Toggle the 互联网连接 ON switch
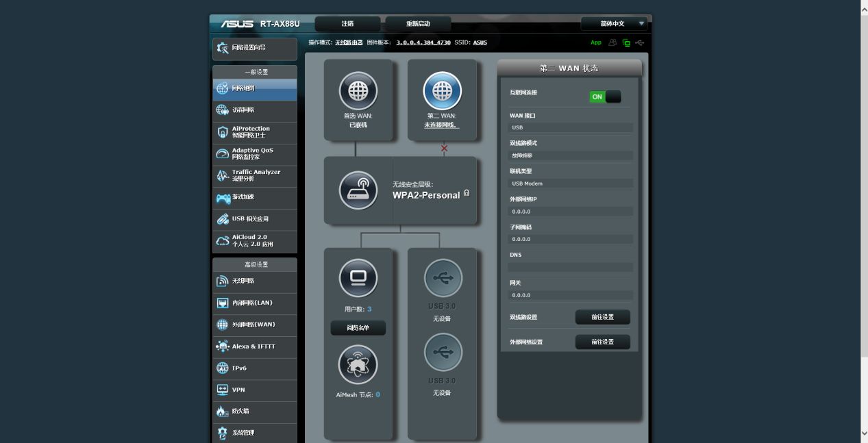The height and width of the screenshot is (443, 868). tap(605, 97)
